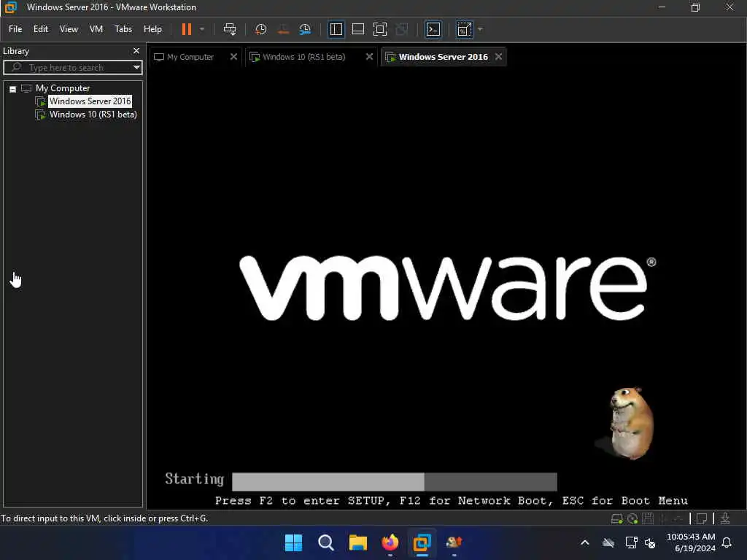Open the View menu
Viewport: 747px width, 560px height.
[x=69, y=29]
